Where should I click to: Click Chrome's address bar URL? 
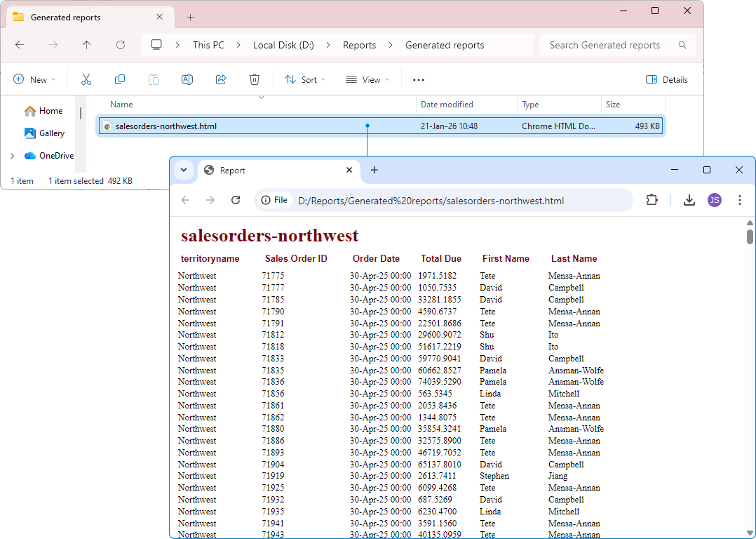coord(431,201)
